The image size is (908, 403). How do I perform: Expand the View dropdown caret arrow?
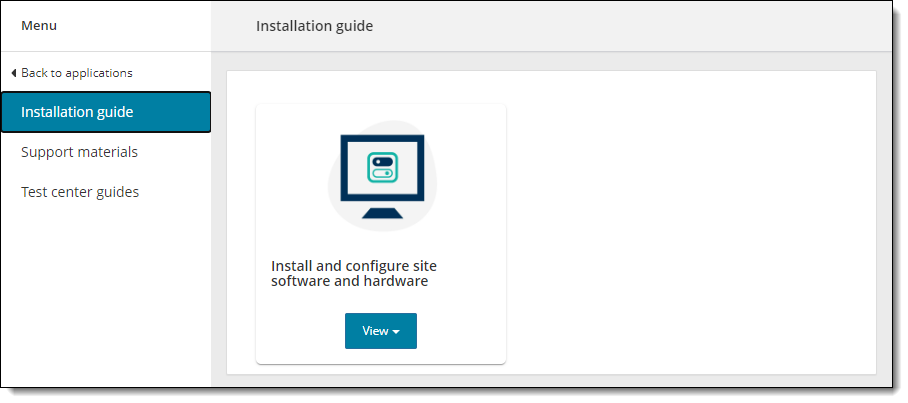tap(396, 332)
